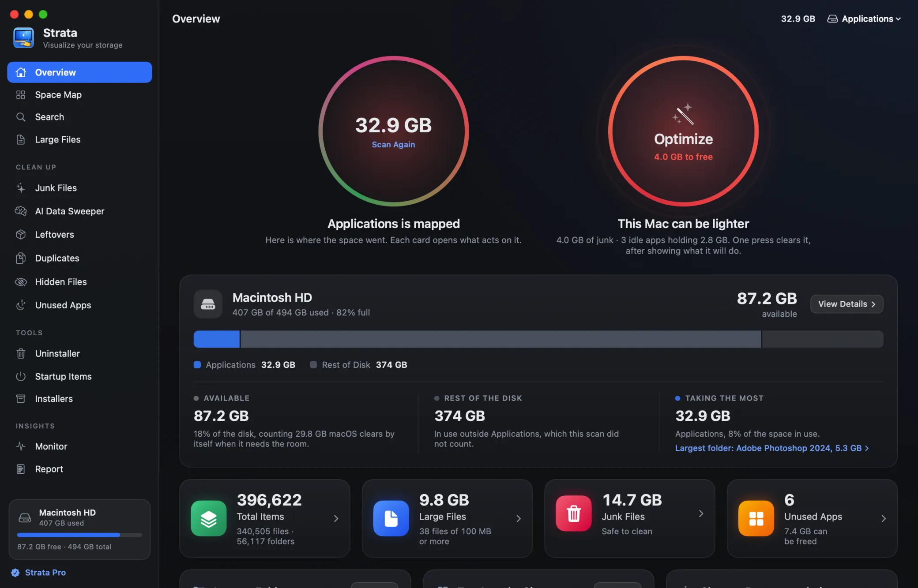
Task: Click the blue Applications segment of storage bar
Action: (x=216, y=339)
